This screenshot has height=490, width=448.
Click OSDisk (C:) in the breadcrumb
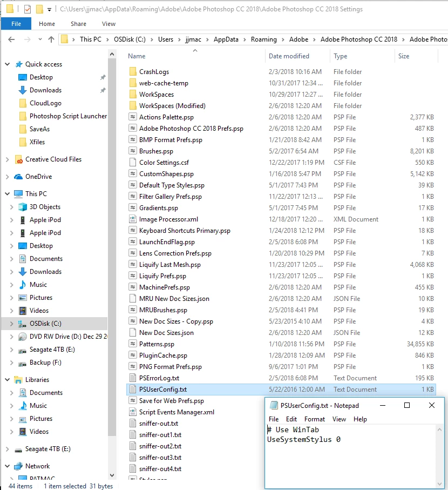(x=130, y=39)
